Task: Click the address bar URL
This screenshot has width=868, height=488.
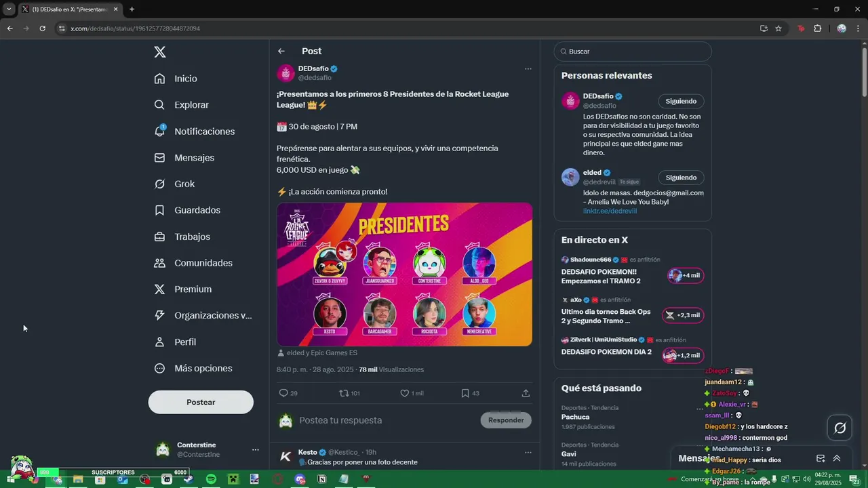Action: [135, 28]
